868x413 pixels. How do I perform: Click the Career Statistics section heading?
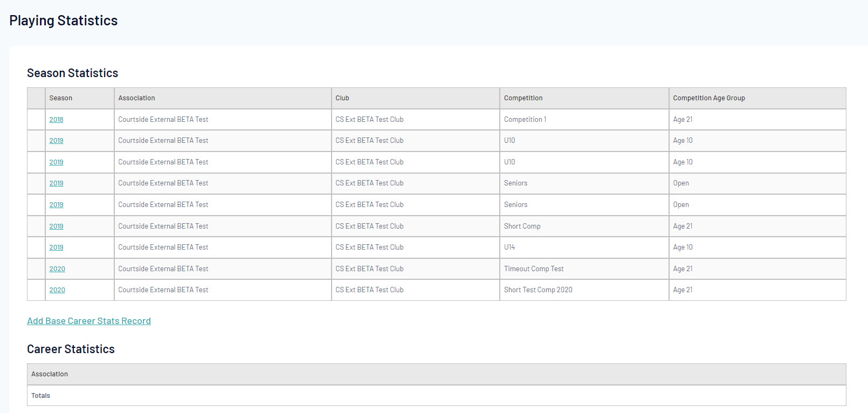point(71,349)
